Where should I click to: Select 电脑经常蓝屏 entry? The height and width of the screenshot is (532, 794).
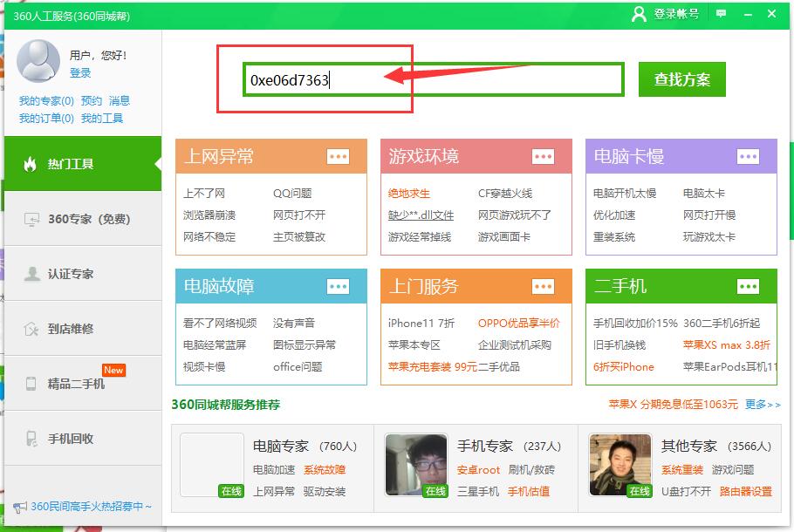click(x=214, y=345)
